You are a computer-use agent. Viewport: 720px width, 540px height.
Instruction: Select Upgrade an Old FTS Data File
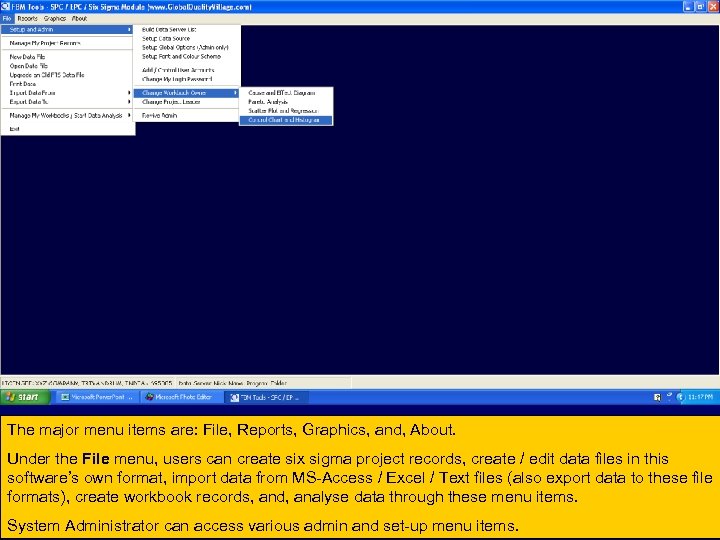click(x=67, y=75)
